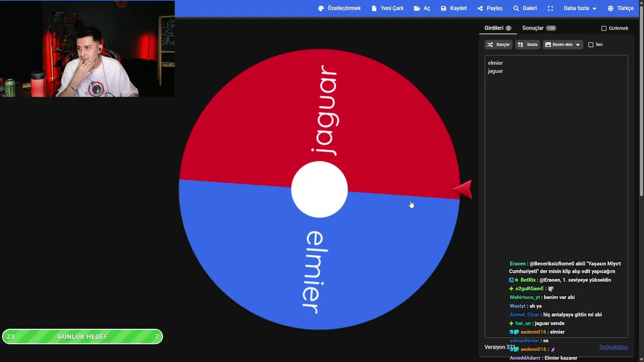
Task: Click the GÜNLÜK HEDEF progress bar
Action: click(x=83, y=336)
